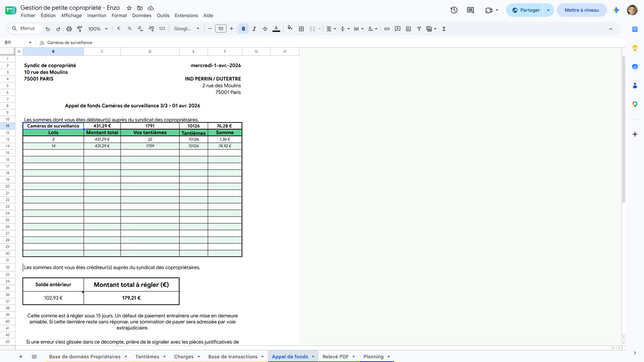Undo the last action

(48, 29)
